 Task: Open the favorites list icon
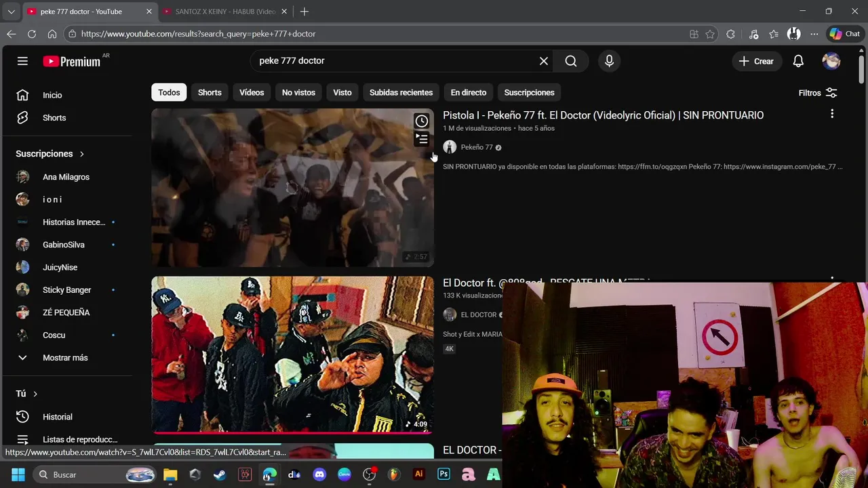pos(774,34)
